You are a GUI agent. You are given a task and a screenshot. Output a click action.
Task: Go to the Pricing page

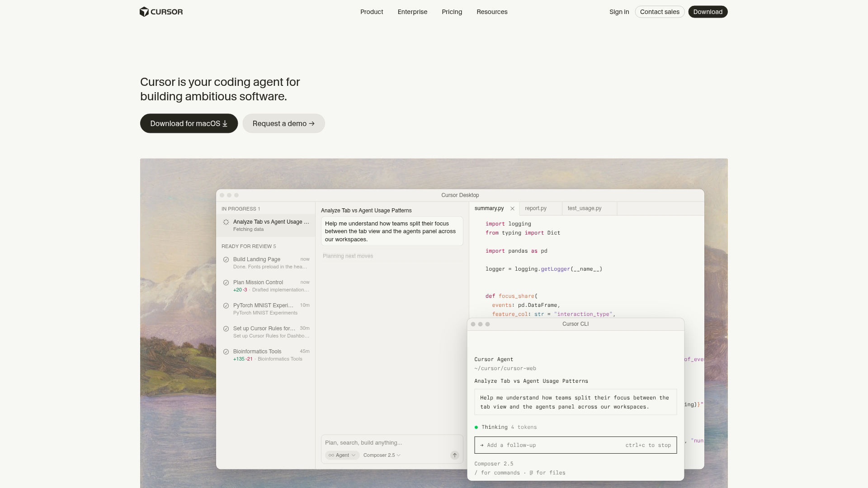pos(452,12)
